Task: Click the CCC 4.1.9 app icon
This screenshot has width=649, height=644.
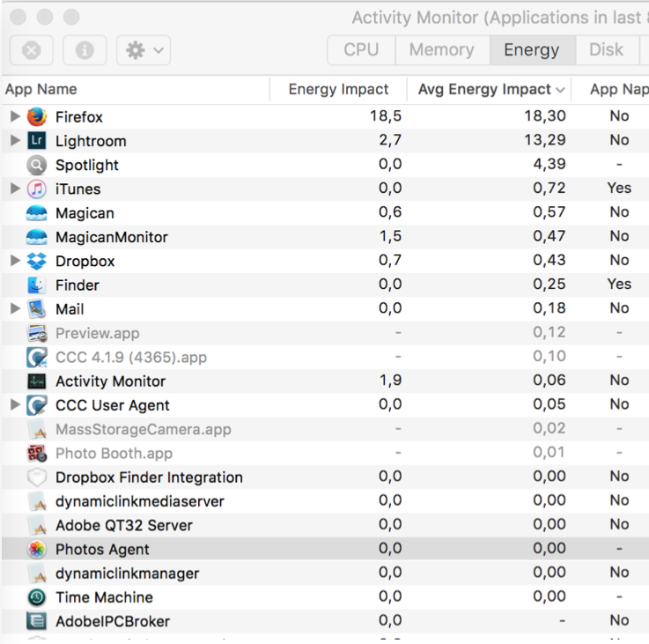Action: click(37, 357)
